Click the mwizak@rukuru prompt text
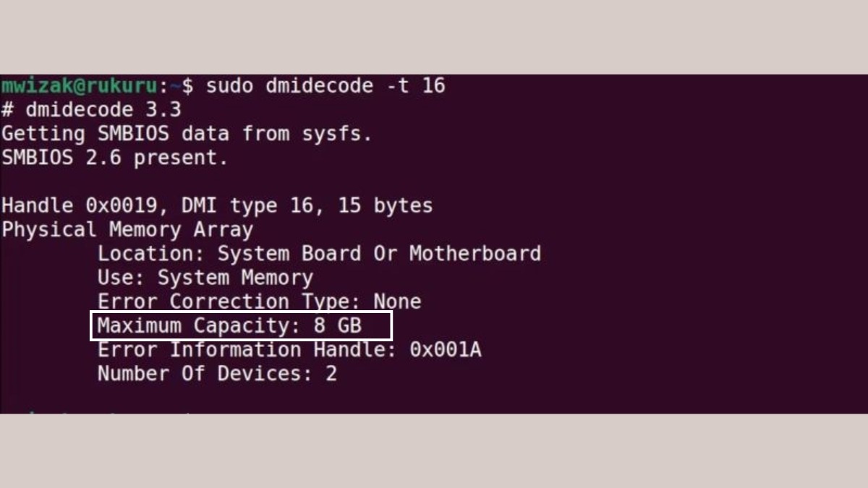This screenshot has height=488, width=868. [x=79, y=87]
